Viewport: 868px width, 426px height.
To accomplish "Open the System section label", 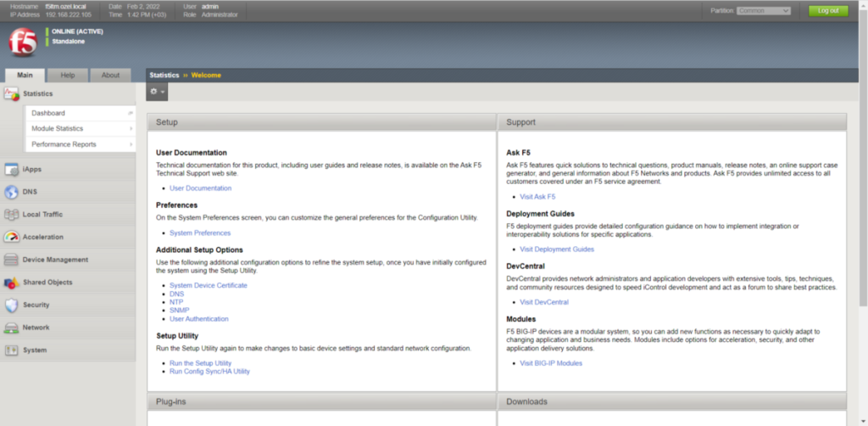I will point(35,350).
